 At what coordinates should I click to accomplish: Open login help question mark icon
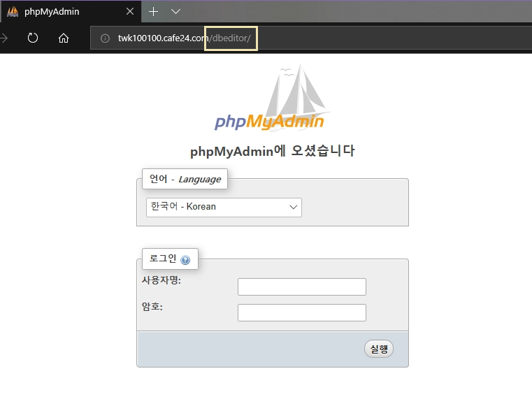tap(185, 260)
